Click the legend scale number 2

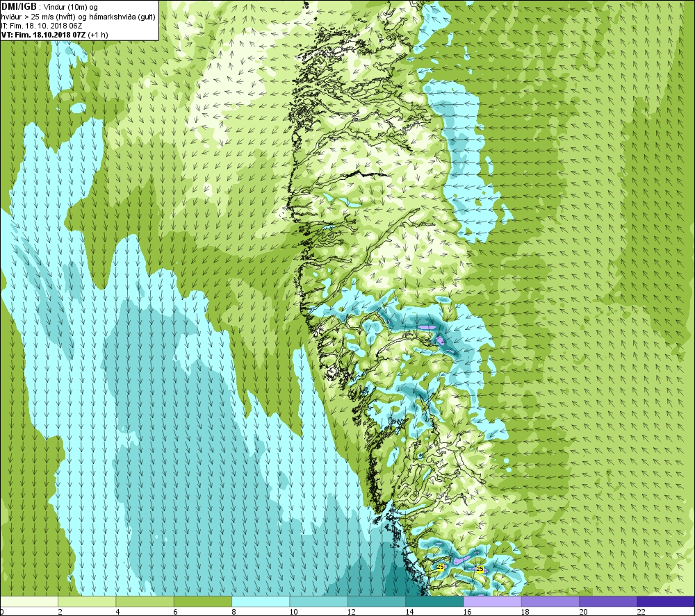click(x=60, y=612)
